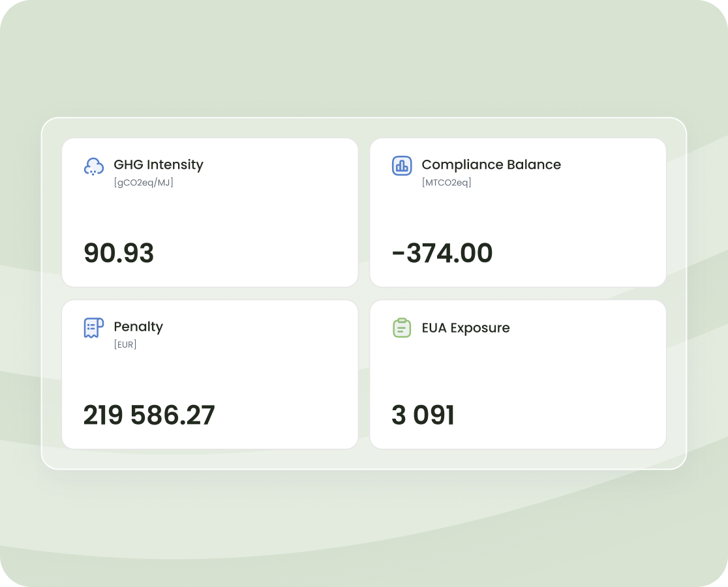This screenshot has height=587, width=728.
Task: Select the EUA Exposure title text
Action: tap(466, 327)
